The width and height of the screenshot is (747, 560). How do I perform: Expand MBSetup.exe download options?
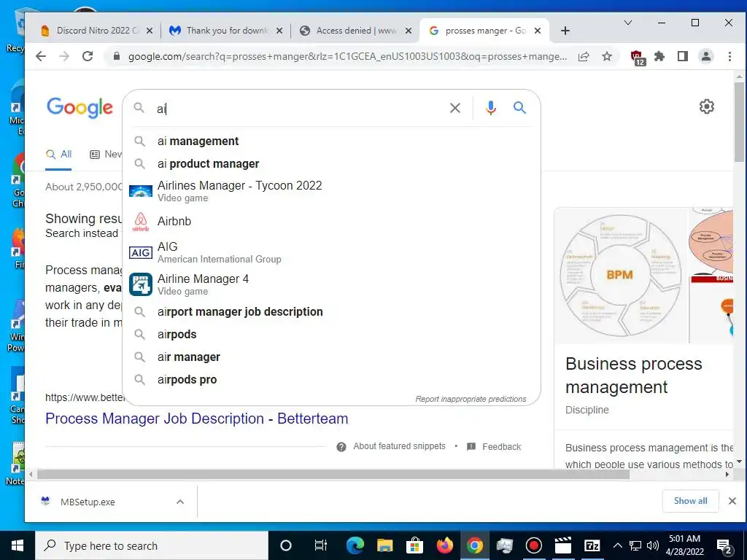point(180,502)
